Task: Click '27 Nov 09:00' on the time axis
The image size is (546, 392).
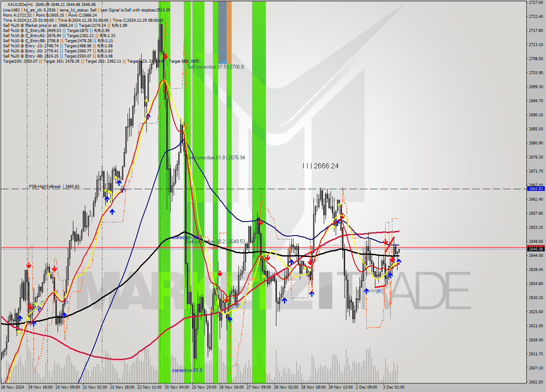Action: [x=258, y=387]
